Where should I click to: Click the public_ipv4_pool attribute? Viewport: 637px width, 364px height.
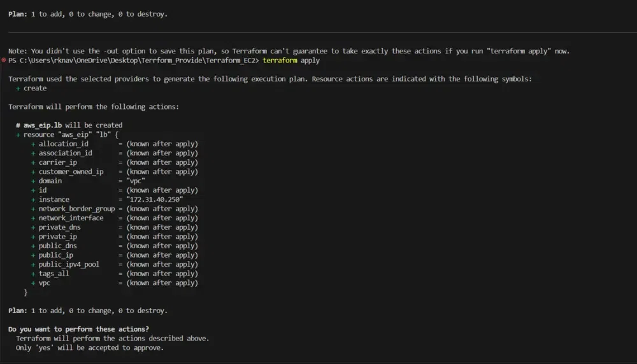(x=69, y=264)
